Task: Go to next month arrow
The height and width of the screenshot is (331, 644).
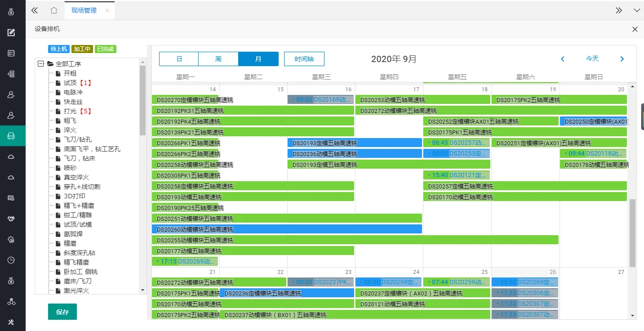Action: (622, 59)
